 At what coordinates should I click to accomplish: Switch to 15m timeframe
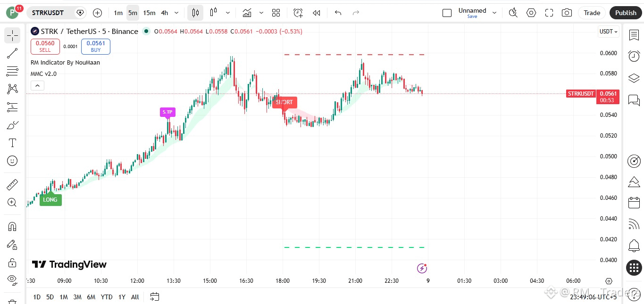[149, 13]
